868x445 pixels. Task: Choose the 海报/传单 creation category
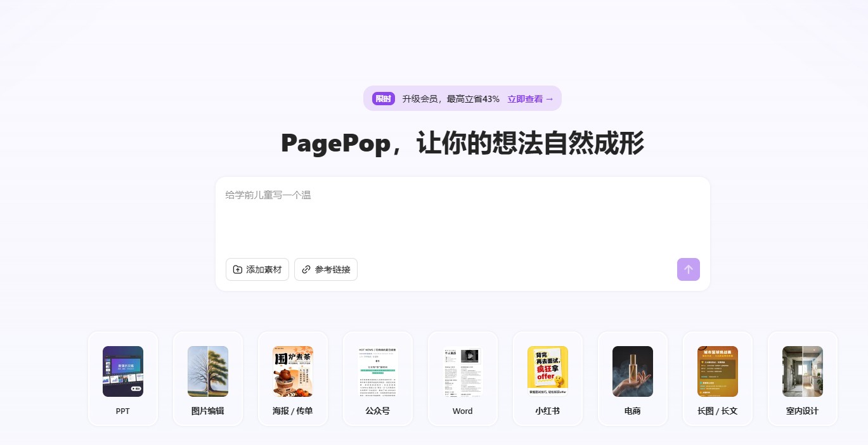pyautogui.click(x=293, y=378)
